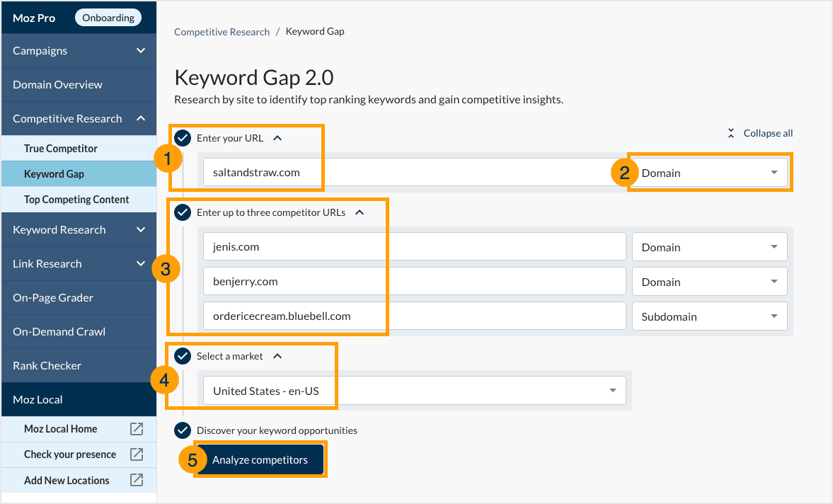Click the Moz Pro logo in sidebar header
Image resolution: width=833 pixels, height=504 pixels.
point(33,17)
